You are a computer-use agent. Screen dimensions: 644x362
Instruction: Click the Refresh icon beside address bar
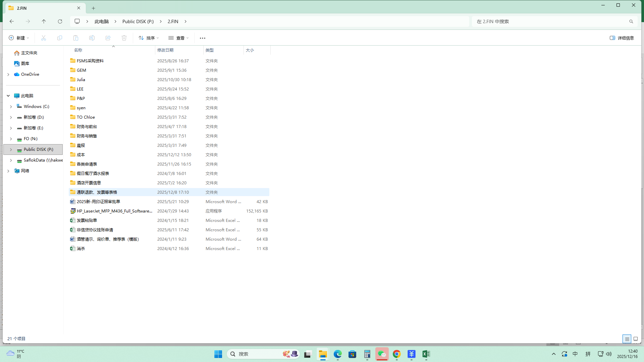(60, 21)
